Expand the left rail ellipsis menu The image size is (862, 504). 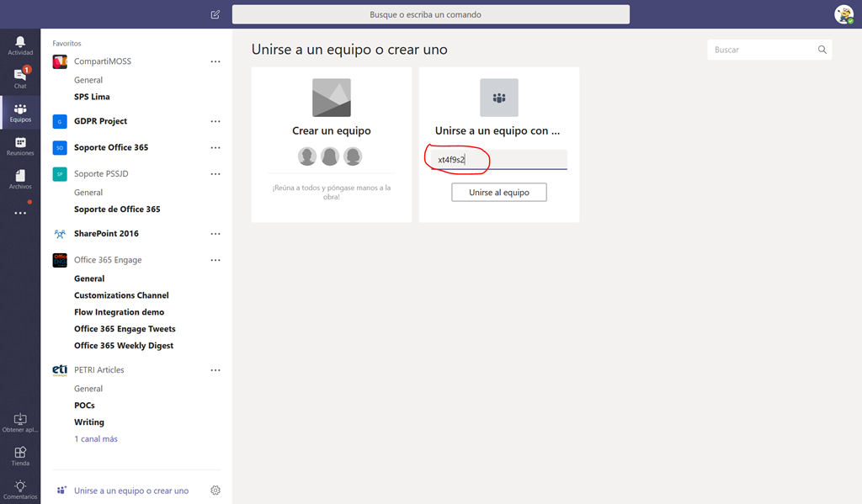pyautogui.click(x=20, y=213)
